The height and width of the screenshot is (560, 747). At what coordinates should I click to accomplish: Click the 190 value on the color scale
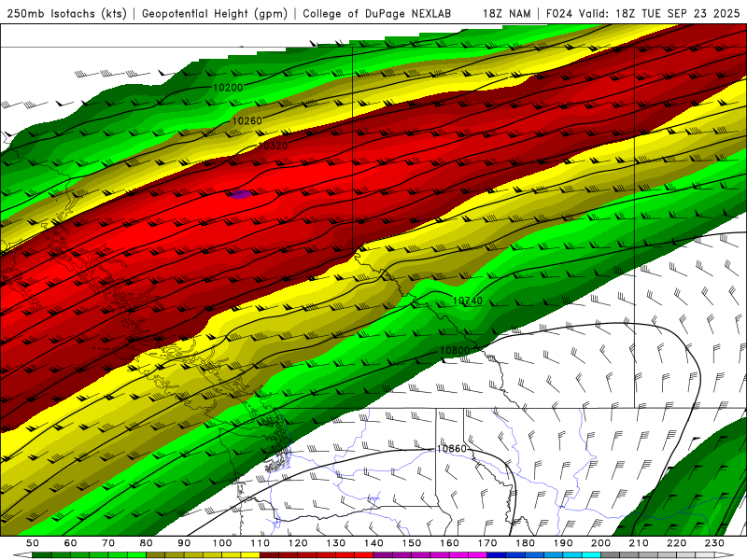point(563,543)
